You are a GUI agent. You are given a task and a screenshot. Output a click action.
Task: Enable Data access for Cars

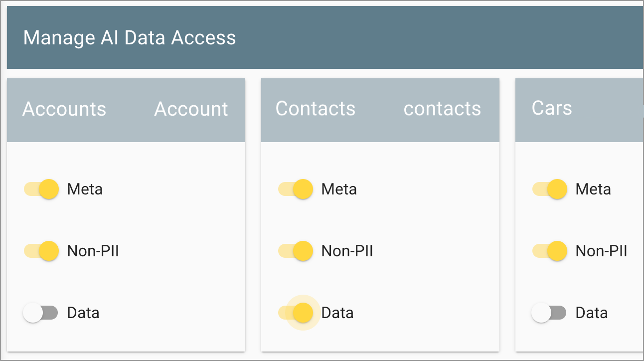549,313
